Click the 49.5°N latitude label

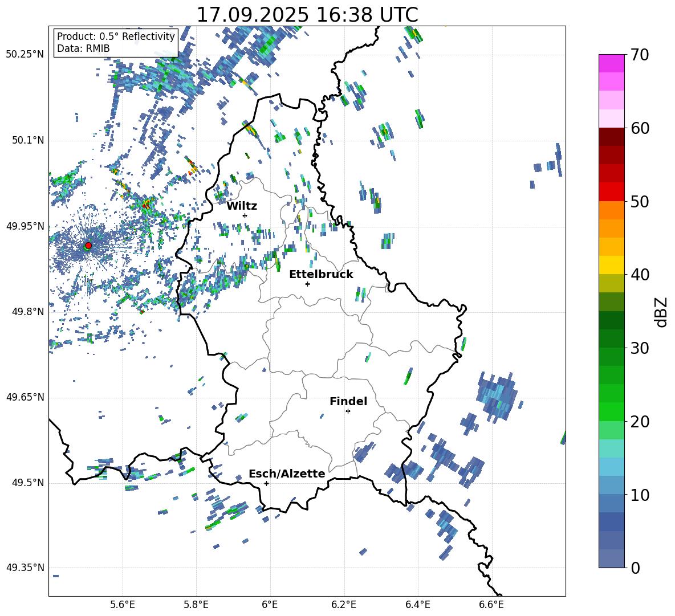coord(27,483)
